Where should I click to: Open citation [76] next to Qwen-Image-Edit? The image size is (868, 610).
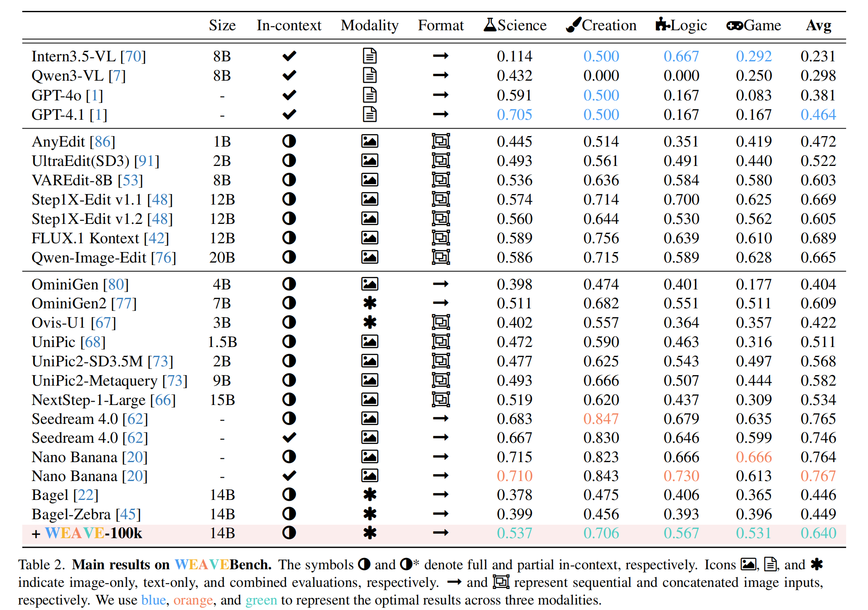[x=163, y=258]
